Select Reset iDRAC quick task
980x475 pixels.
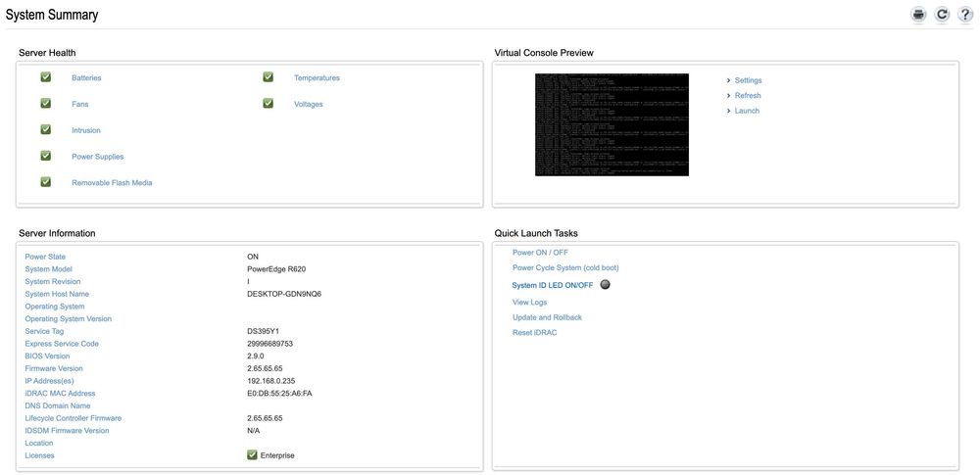[534, 333]
